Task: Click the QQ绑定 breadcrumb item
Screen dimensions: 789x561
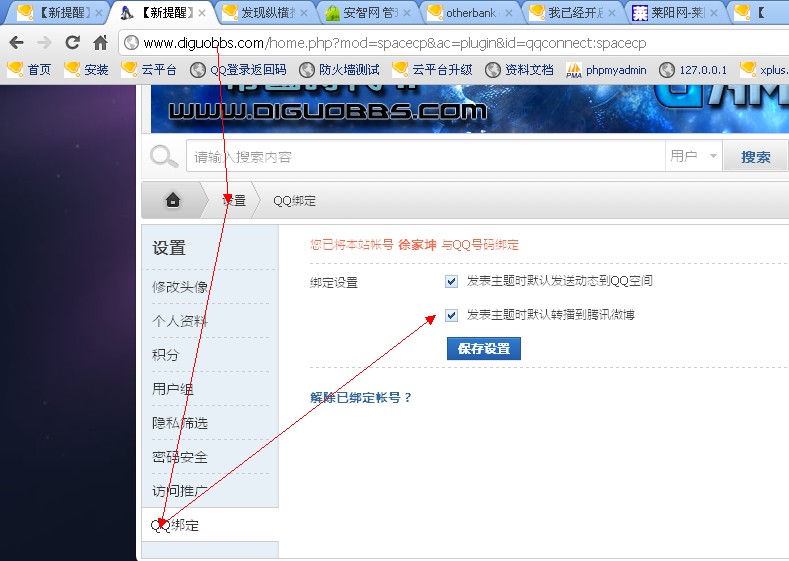Action: [294, 200]
